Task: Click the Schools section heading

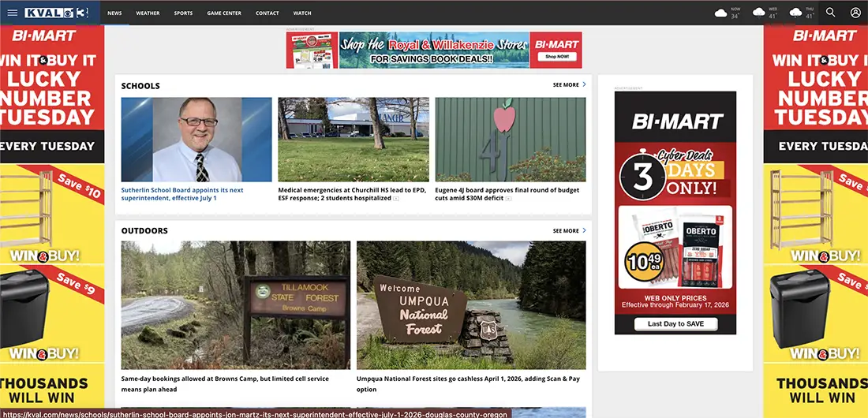Action: 140,86
